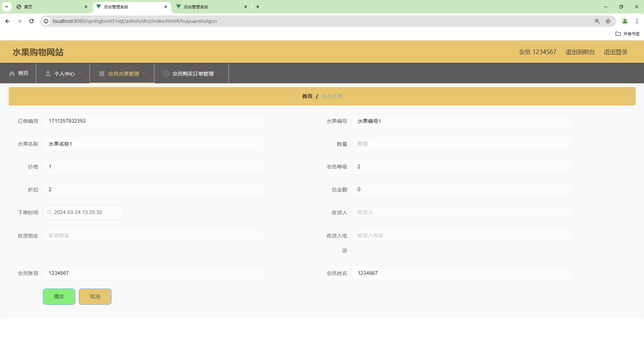Expand the 会员水果管理 dropdown

[x=145, y=73]
